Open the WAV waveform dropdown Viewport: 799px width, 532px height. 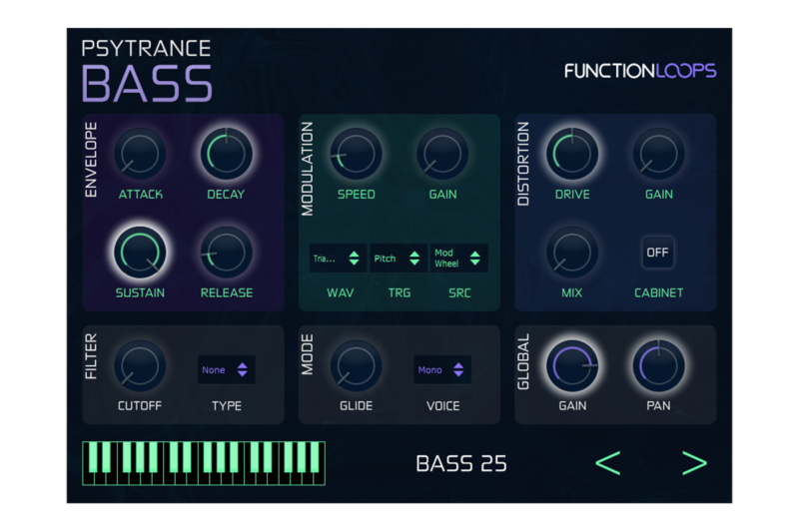pos(335,259)
